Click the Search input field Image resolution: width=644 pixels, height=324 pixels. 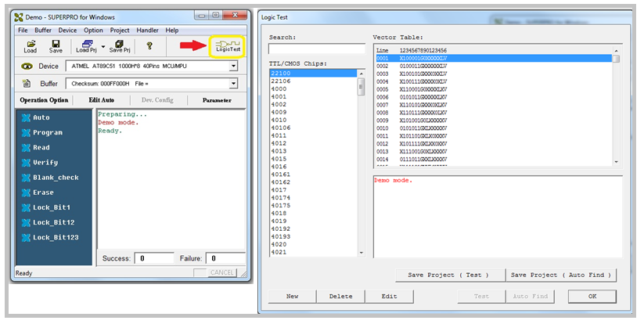coord(317,49)
